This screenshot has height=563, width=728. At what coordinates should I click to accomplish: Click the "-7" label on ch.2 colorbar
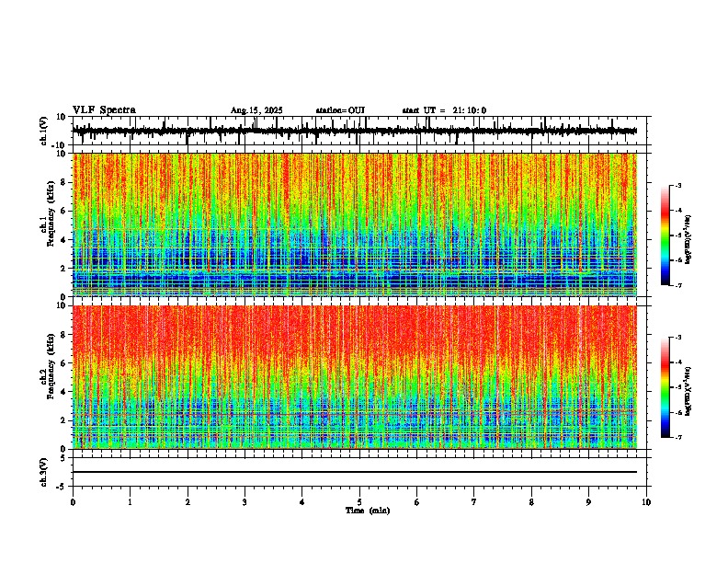pyautogui.click(x=677, y=437)
